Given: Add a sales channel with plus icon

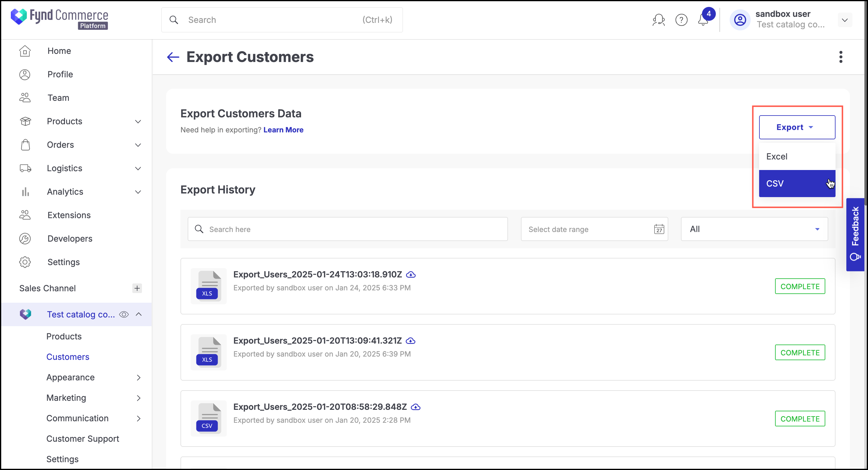Looking at the screenshot, I should point(137,288).
